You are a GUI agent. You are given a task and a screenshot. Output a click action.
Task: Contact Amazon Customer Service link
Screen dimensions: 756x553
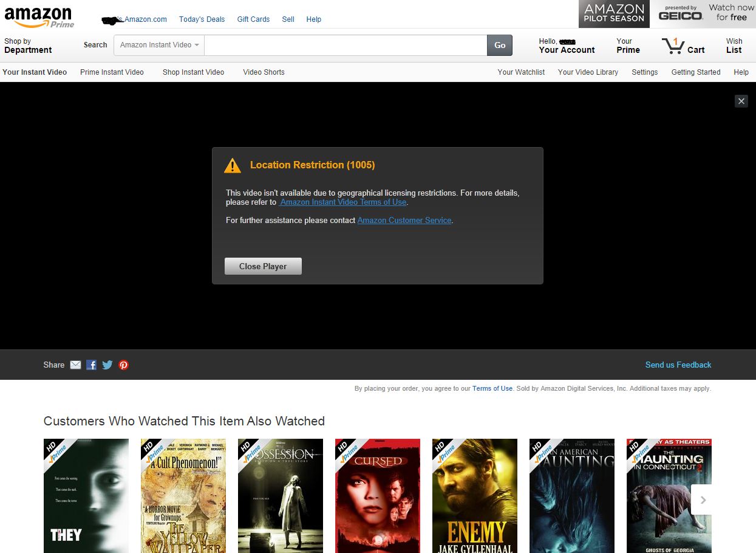[404, 221]
